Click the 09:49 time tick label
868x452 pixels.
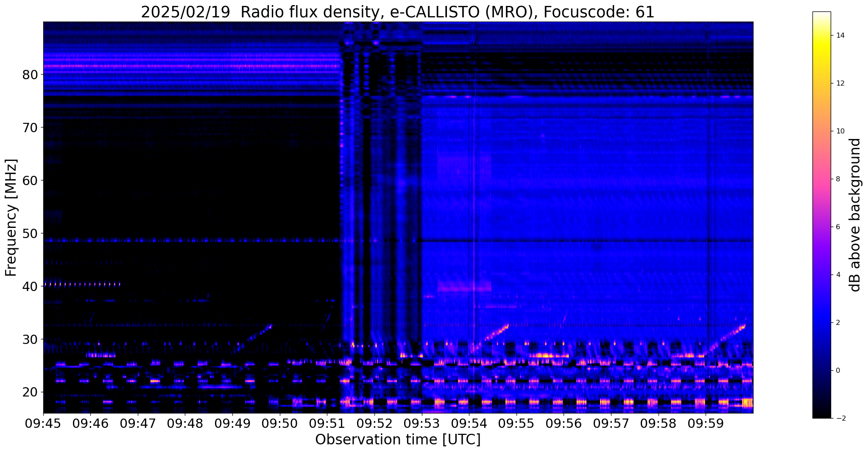pos(232,424)
